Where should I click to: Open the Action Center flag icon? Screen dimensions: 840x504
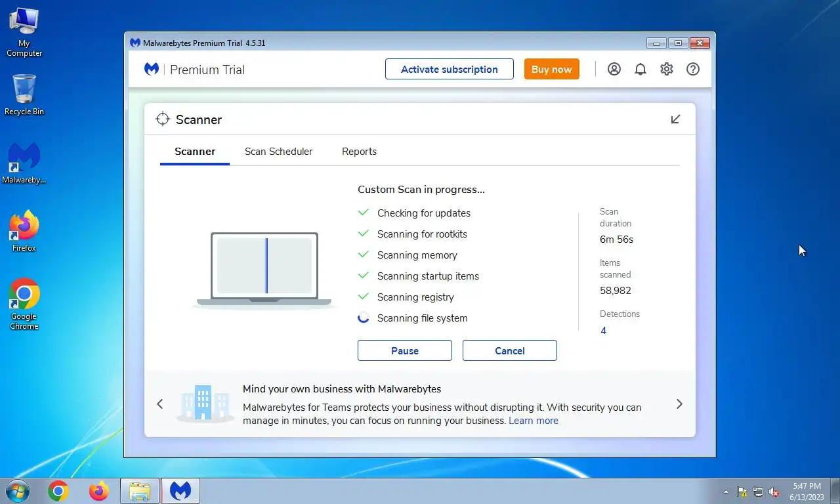click(x=742, y=492)
